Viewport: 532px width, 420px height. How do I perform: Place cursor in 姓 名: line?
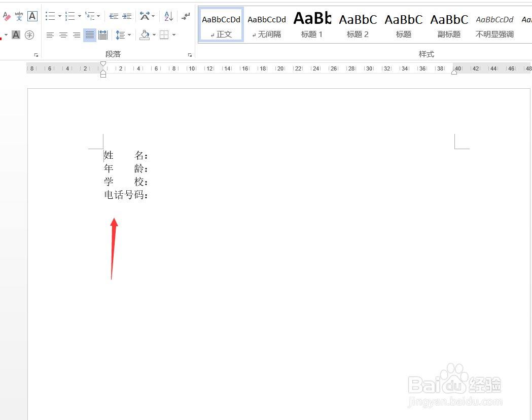click(126, 155)
